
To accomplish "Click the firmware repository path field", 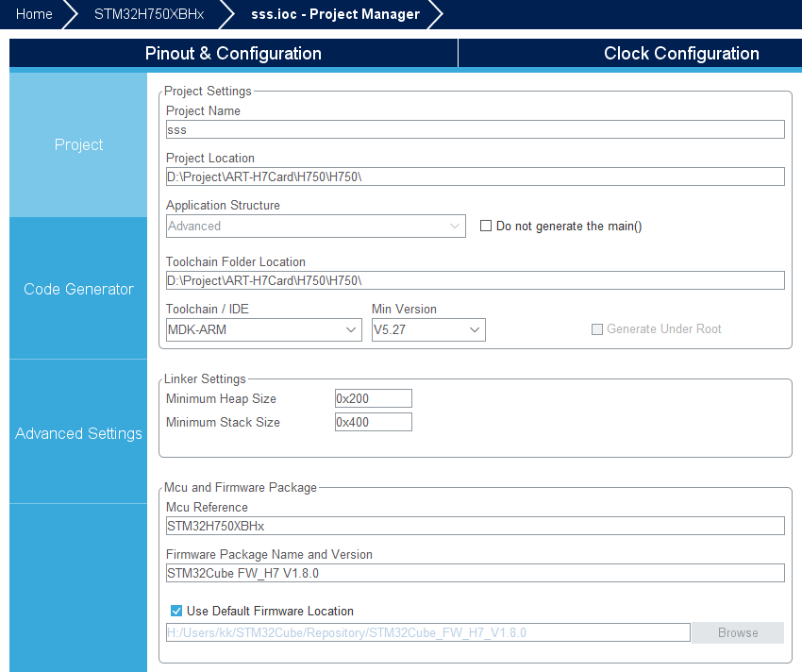I will (x=428, y=632).
